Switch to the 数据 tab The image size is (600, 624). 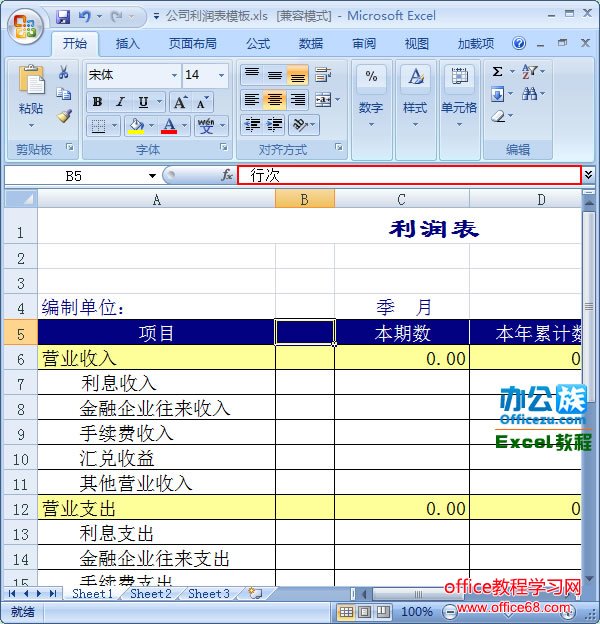pos(311,43)
